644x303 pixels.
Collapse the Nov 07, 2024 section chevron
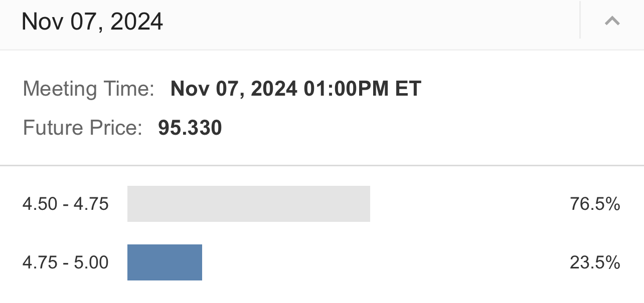click(x=612, y=21)
